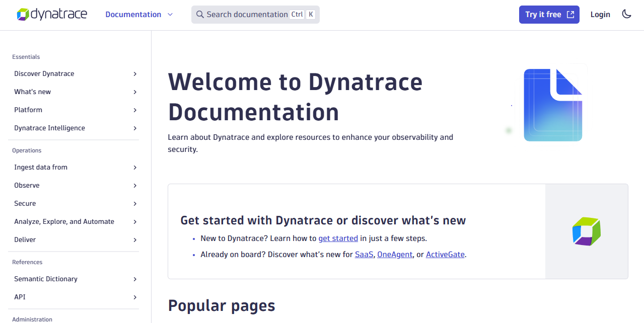
Task: Click the Dynatrace cube logo in the card
Action: [587, 231]
